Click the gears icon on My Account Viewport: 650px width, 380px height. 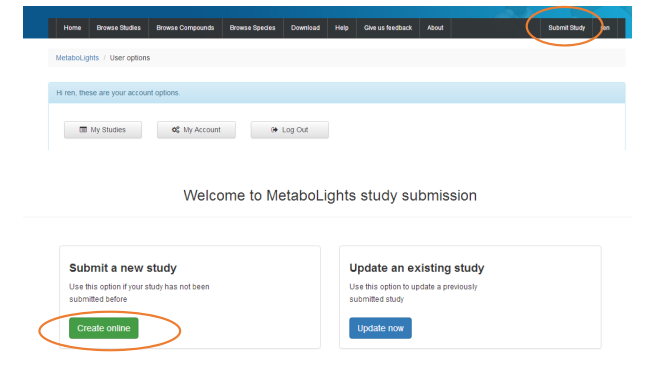click(x=176, y=130)
